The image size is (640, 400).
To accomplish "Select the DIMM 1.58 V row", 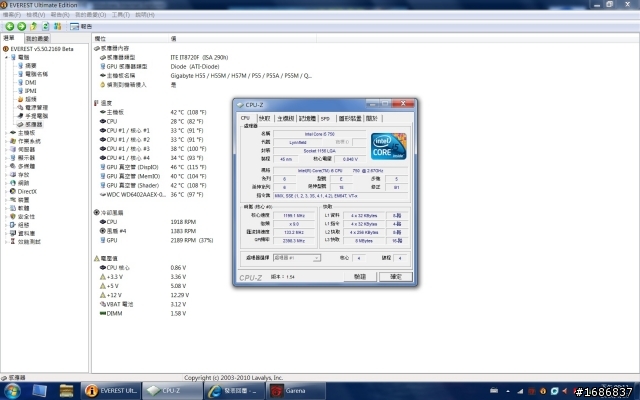I will click(143, 313).
